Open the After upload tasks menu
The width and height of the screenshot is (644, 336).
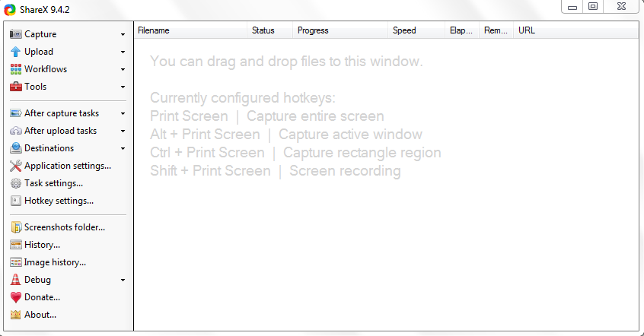point(60,131)
